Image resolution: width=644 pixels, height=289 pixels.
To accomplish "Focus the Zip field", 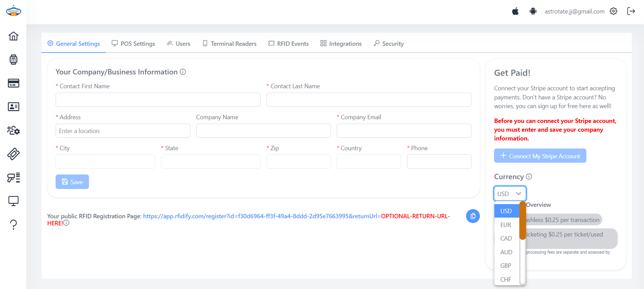I will point(299,161).
